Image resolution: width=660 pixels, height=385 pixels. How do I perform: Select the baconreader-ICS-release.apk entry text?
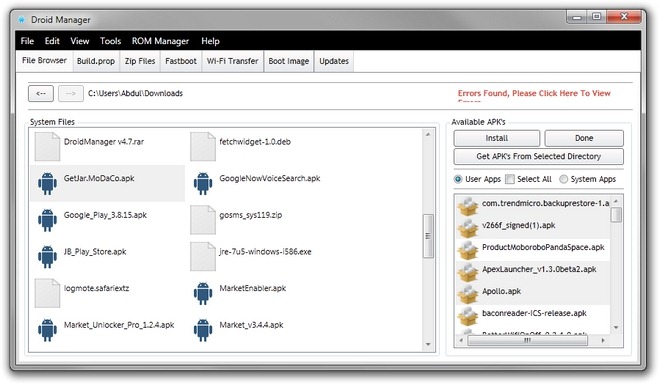(x=534, y=313)
